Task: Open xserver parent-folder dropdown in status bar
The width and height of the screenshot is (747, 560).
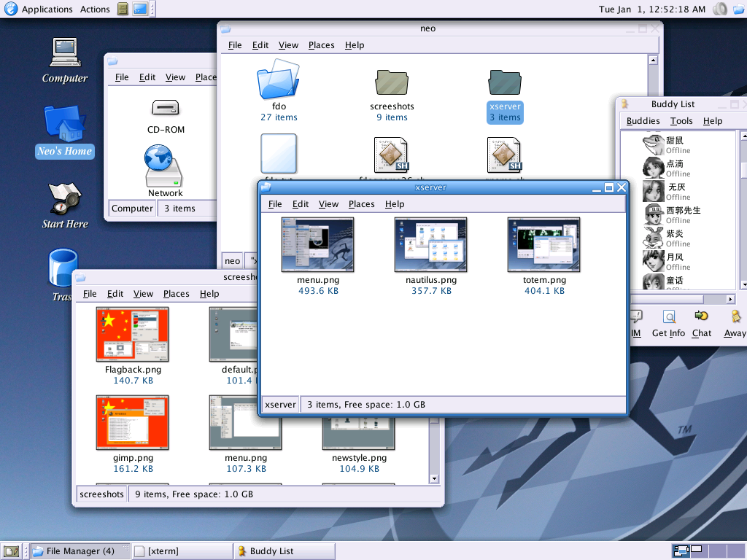Action: click(280, 404)
